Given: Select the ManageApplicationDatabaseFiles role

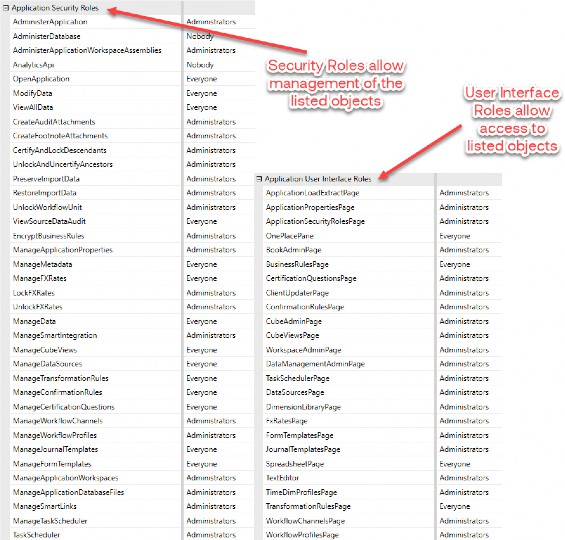Looking at the screenshot, I should [68, 492].
